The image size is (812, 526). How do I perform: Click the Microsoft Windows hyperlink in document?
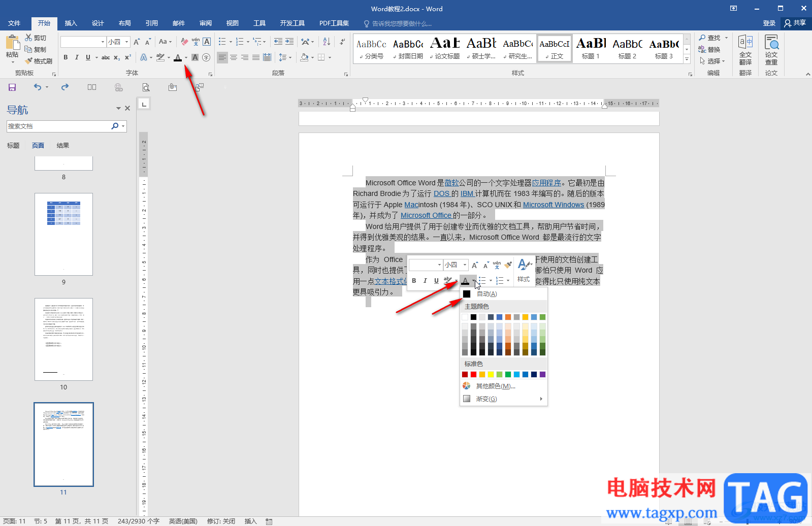pos(554,205)
